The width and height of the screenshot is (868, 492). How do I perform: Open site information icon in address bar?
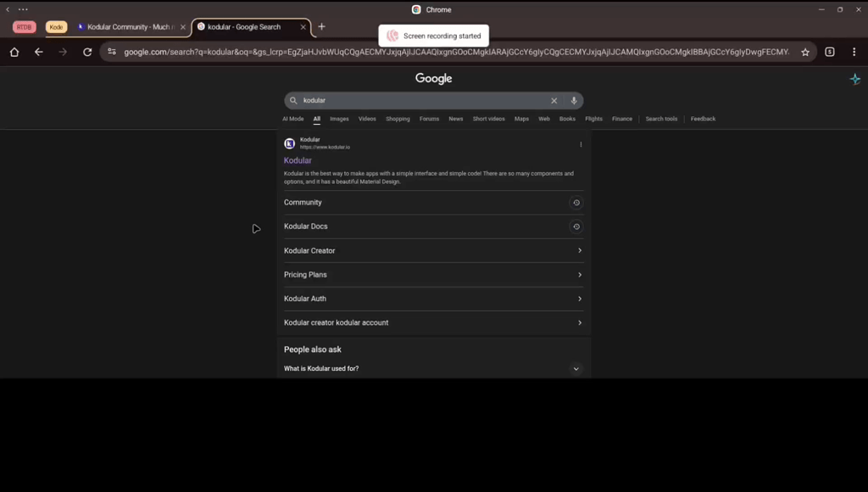pyautogui.click(x=112, y=52)
